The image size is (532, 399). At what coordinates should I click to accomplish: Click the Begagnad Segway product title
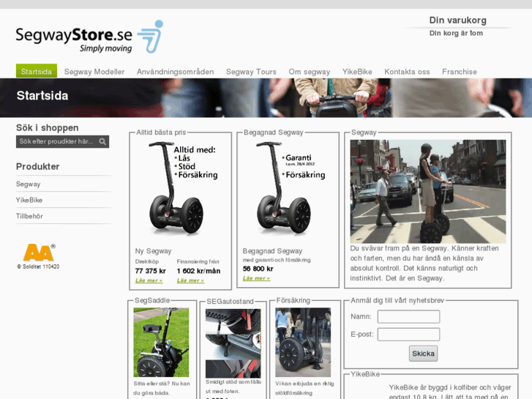tap(272, 251)
